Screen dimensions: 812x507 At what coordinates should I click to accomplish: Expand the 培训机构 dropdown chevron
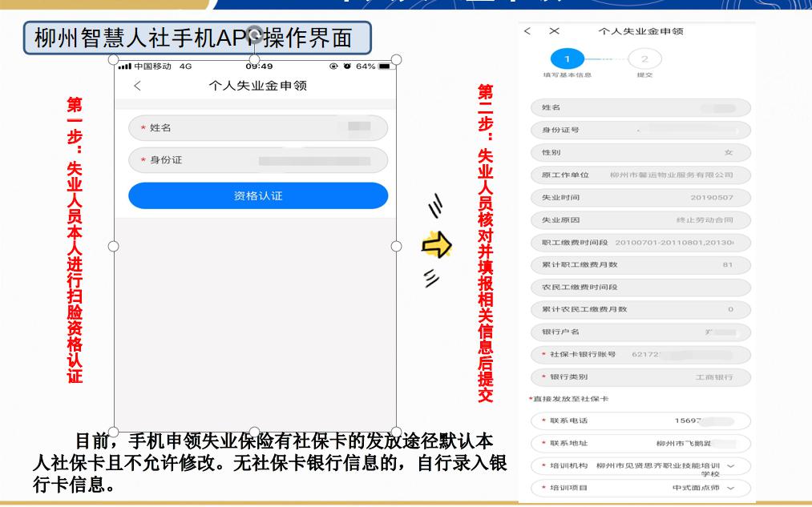tap(729, 465)
